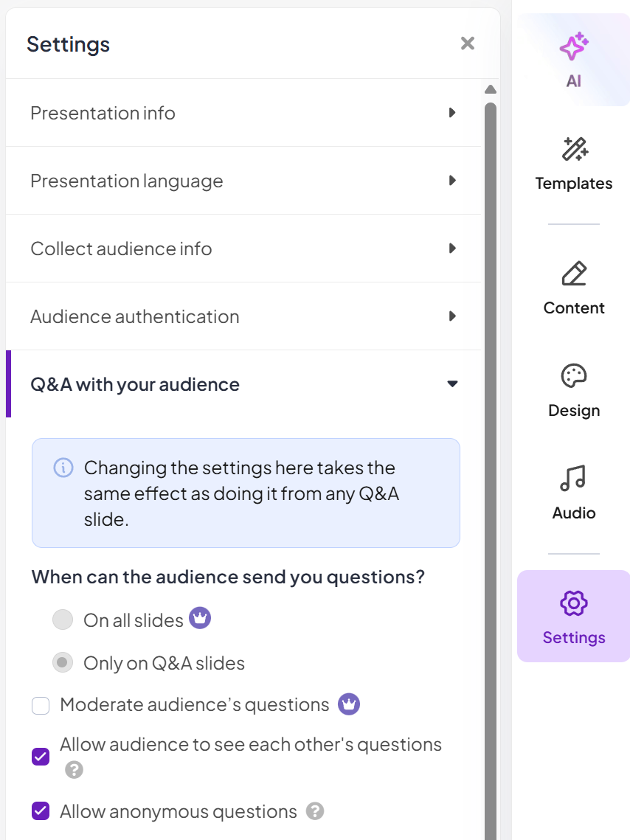Screen dimensions: 630x840
Task: Click premium crown beside Moderate audience's questions
Action: pyautogui.click(x=349, y=704)
